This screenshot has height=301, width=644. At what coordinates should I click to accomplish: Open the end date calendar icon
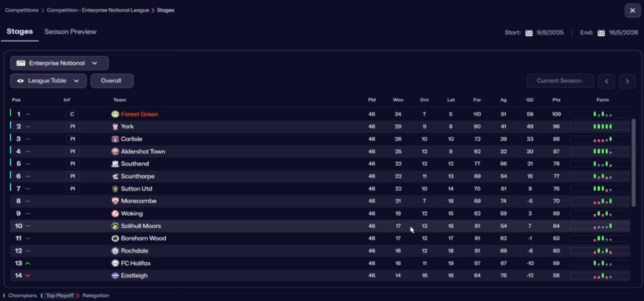click(601, 33)
